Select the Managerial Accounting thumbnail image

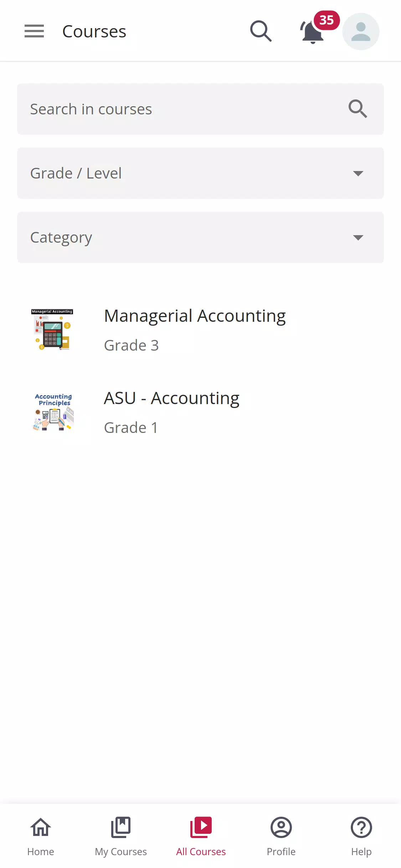pos(53,330)
